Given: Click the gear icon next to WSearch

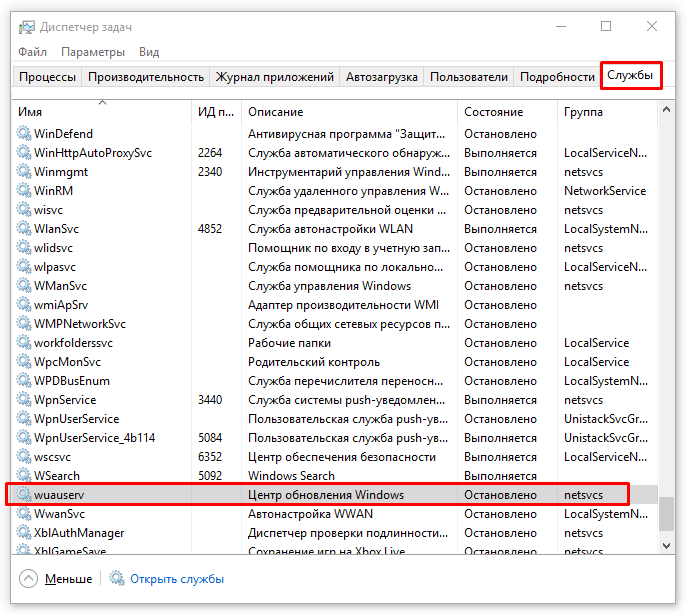Looking at the screenshot, I should pos(24,476).
